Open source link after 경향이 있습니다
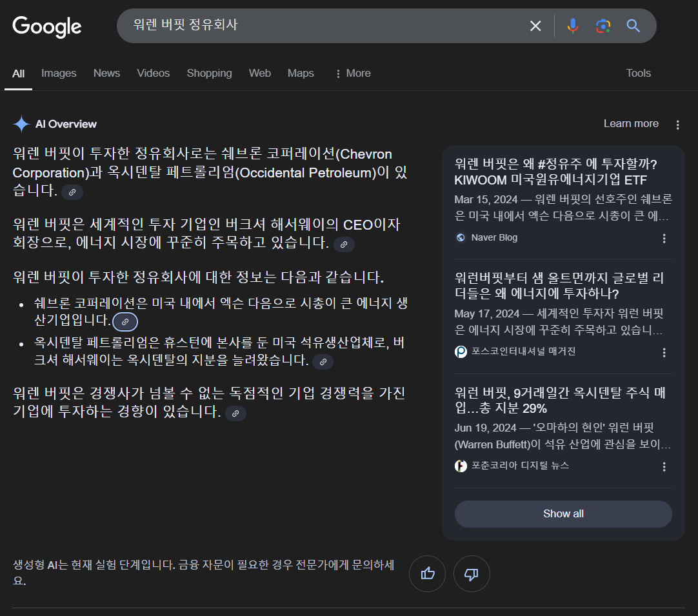Screen dimensions: 698x616 [x=235, y=413]
